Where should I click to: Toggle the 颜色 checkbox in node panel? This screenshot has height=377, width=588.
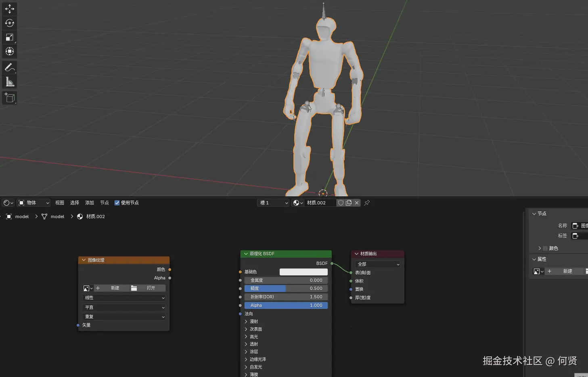[545, 248]
